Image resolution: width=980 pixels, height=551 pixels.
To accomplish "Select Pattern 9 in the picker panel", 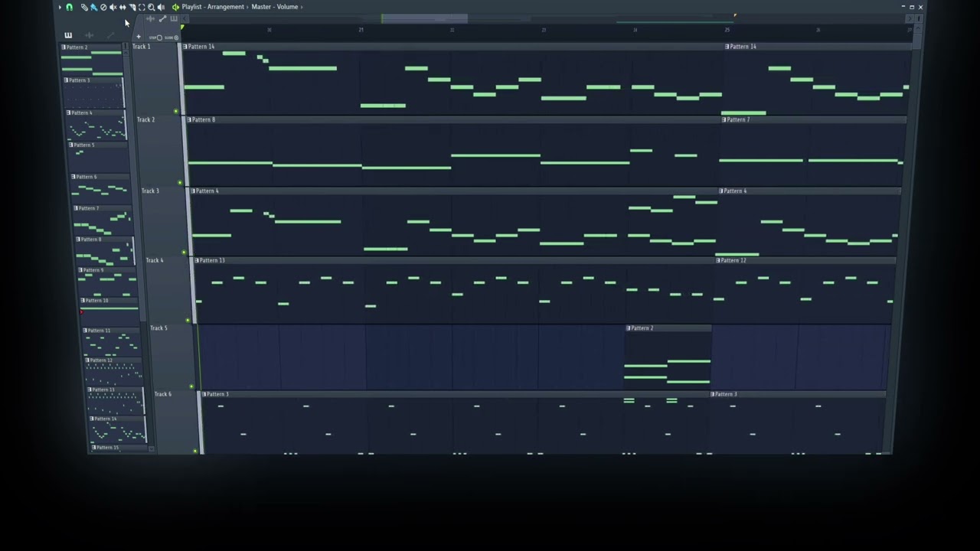I will pyautogui.click(x=107, y=283).
